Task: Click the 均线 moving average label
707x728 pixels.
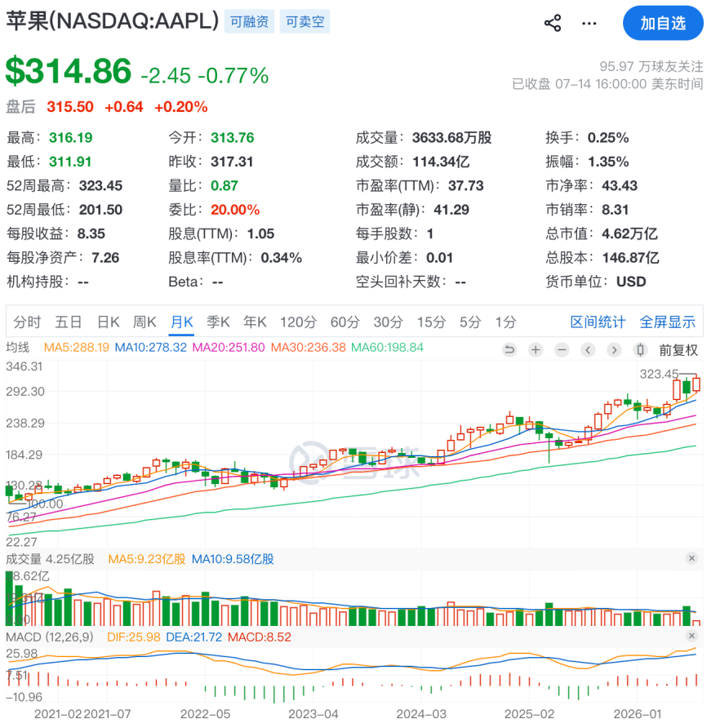Action: [x=18, y=348]
